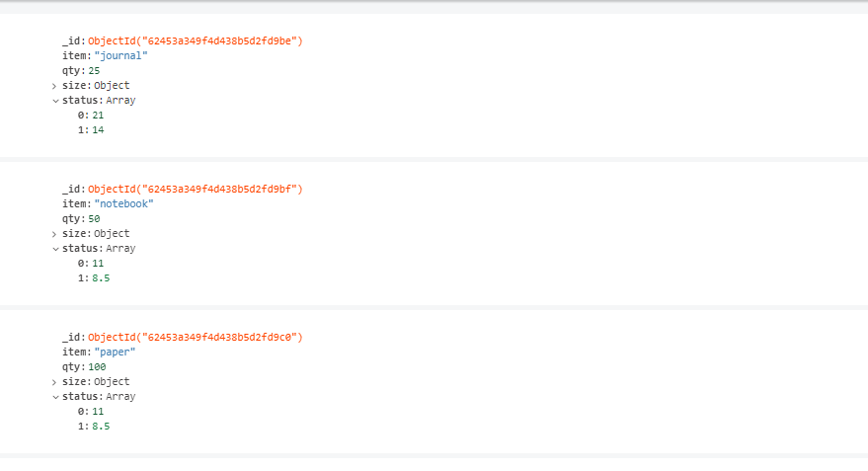Click status element 0 value 21
Image resolution: width=868 pixels, height=471 pixels.
98,116
